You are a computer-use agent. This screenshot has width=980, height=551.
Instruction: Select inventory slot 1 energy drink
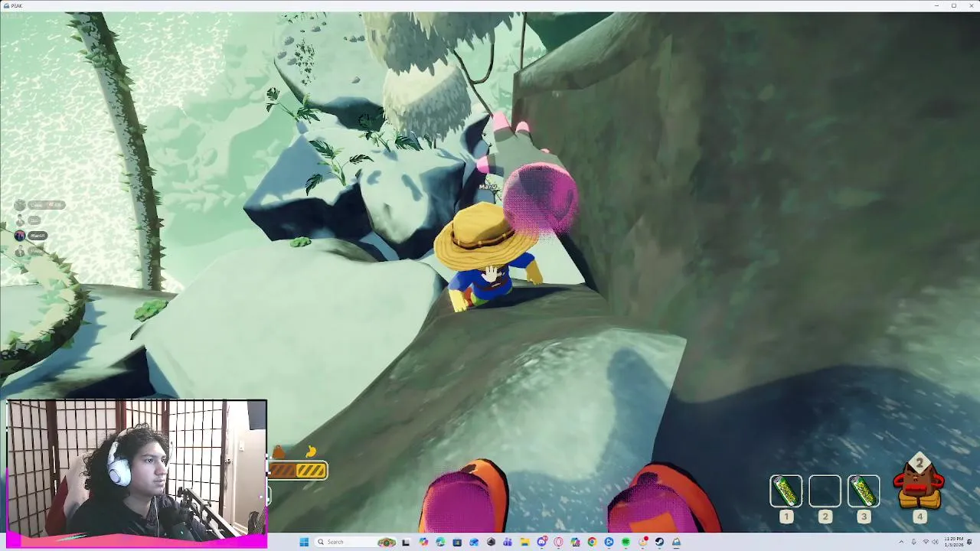point(786,492)
